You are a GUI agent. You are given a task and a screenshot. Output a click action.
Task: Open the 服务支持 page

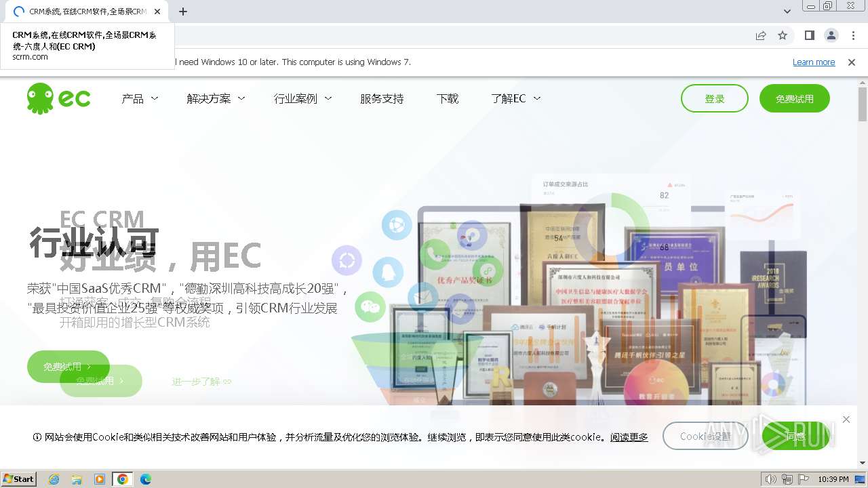[382, 99]
